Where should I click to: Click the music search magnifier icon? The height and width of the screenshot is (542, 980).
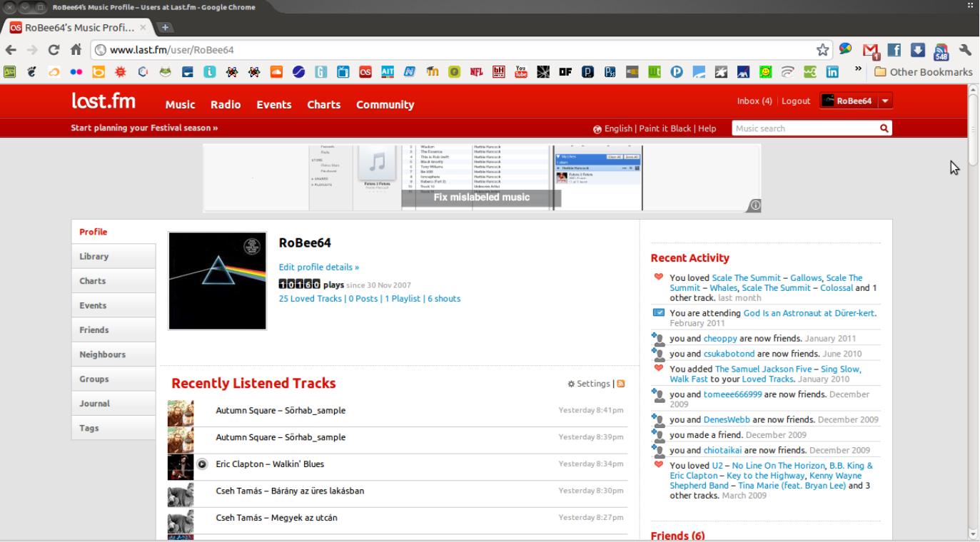pyautogui.click(x=884, y=128)
